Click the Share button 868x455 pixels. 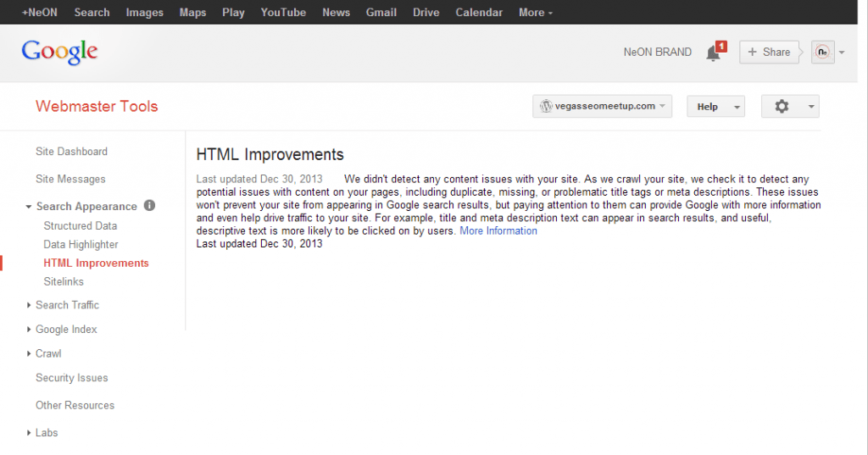point(769,52)
